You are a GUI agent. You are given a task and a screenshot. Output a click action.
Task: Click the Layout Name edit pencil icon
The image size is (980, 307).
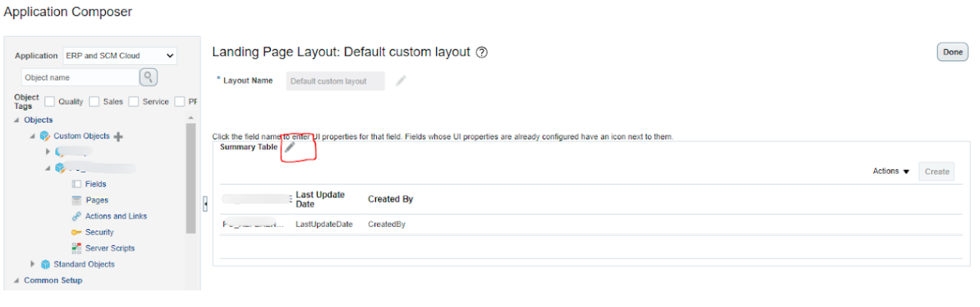(400, 81)
